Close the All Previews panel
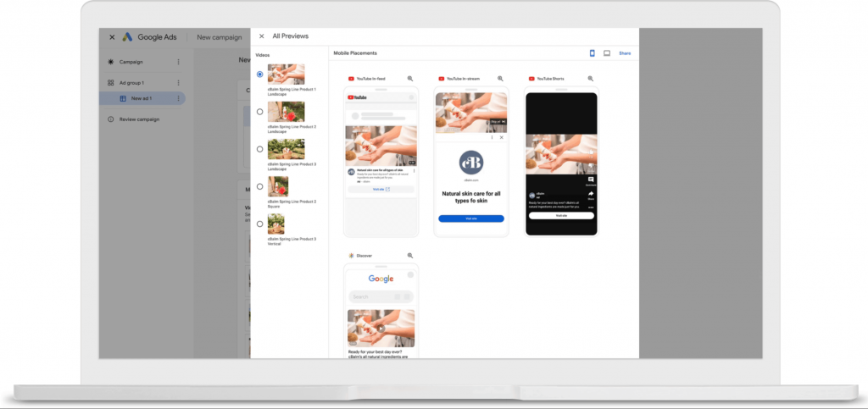 point(261,36)
